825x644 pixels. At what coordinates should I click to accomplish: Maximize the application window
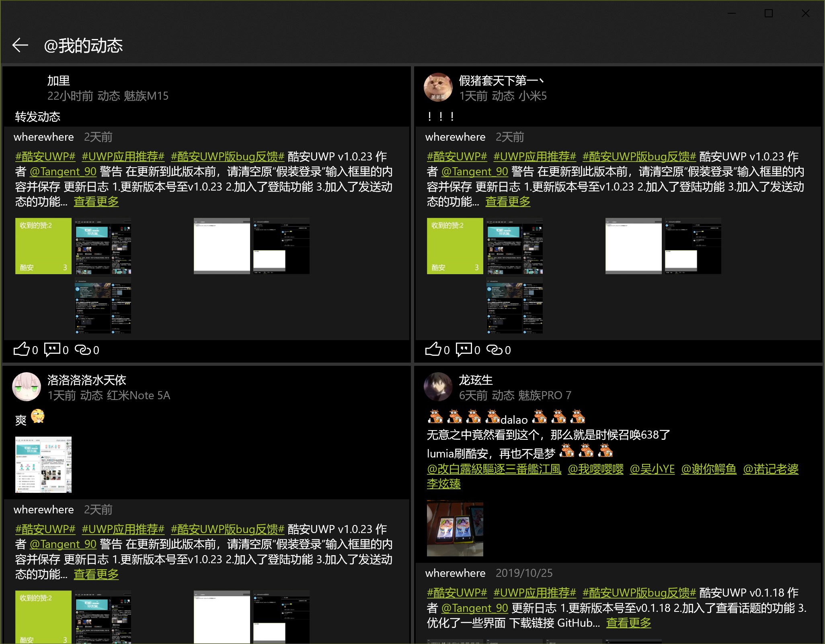tap(768, 13)
